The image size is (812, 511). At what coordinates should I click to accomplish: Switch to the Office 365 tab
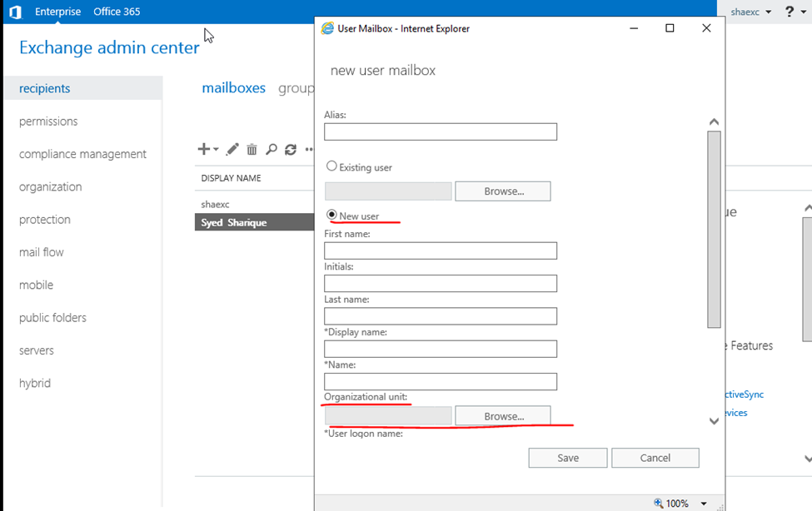[117, 12]
